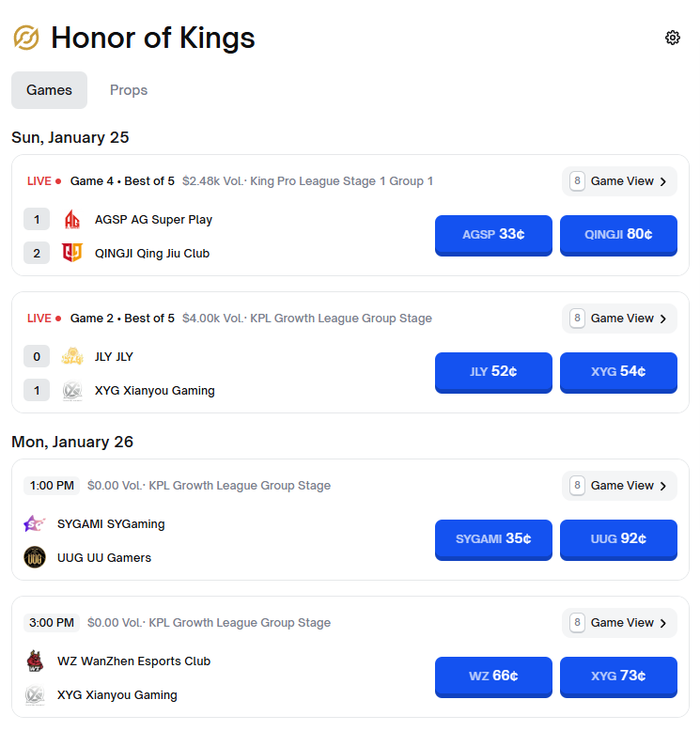Open Game View for WZ vs XYG
The image size is (700, 731).
coord(619,623)
